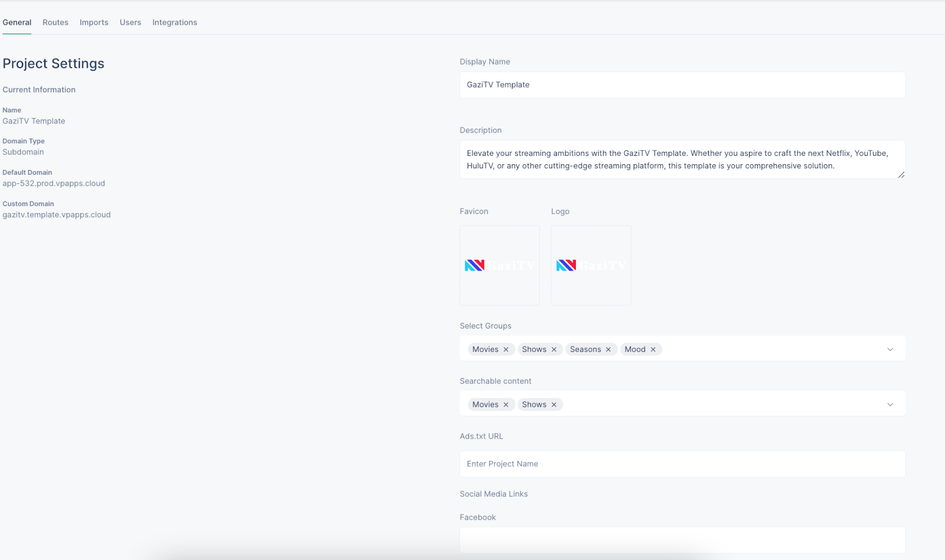Switch to the Imports tab
945x560 pixels.
(x=94, y=22)
